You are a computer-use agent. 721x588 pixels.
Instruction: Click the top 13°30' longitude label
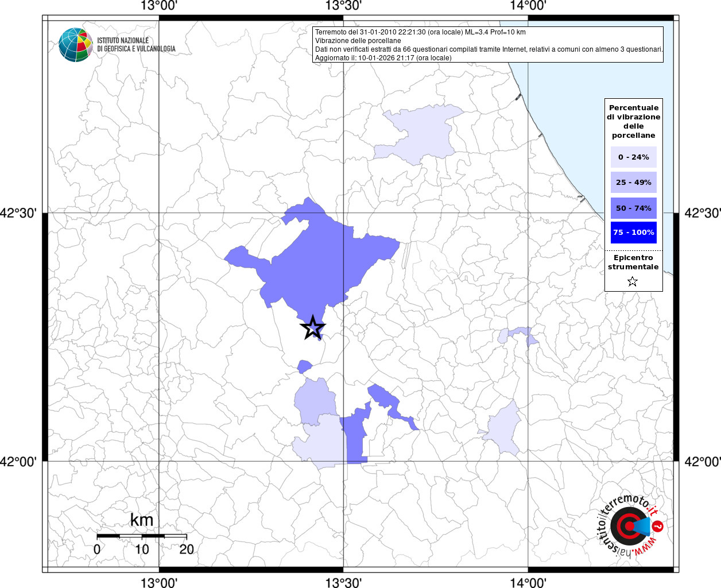[343, 6]
